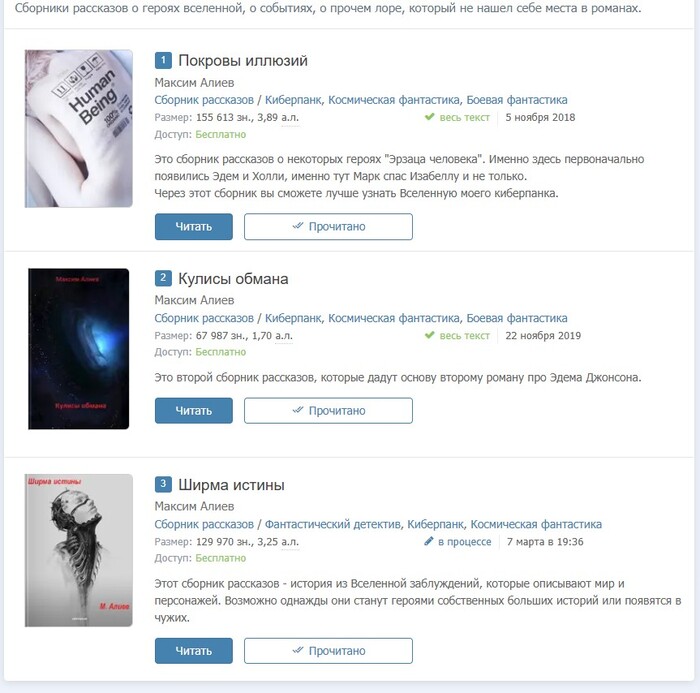Click Читать button for Ширма истины

[194, 651]
